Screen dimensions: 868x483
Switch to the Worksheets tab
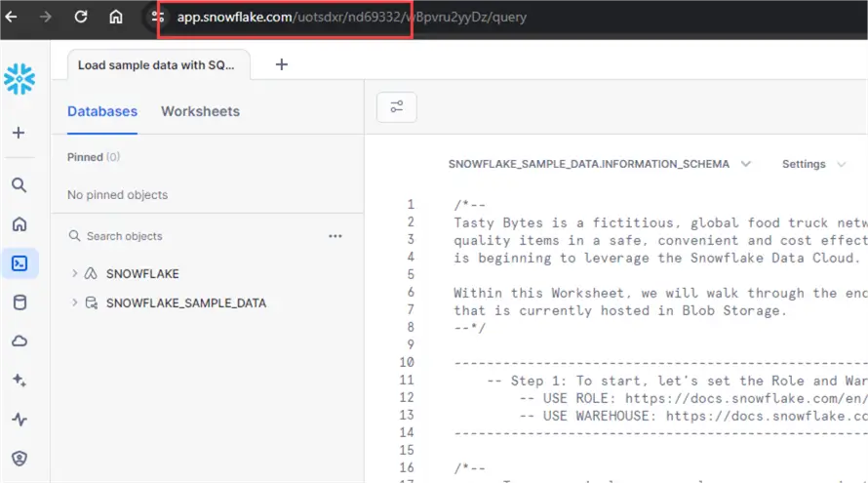pyautogui.click(x=200, y=111)
